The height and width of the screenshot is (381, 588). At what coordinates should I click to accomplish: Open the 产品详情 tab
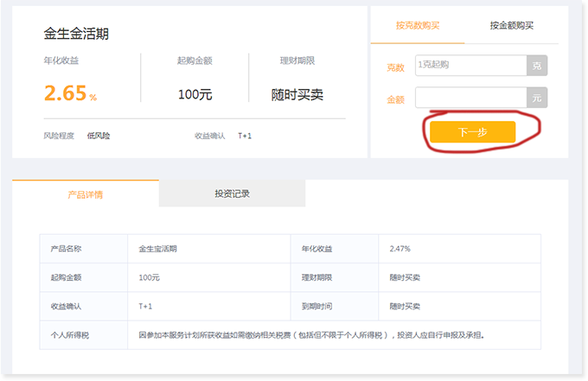[86, 194]
